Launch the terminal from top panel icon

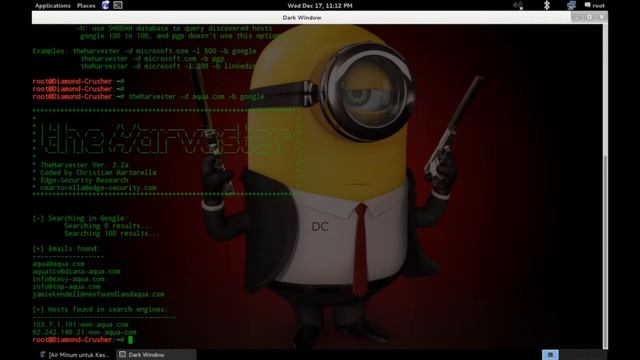tap(118, 5)
